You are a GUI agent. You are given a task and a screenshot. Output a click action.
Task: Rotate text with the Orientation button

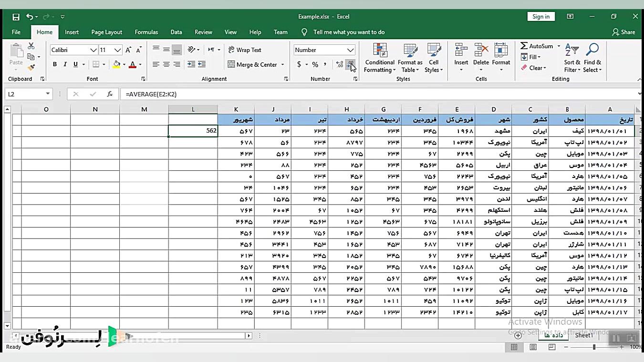click(192, 50)
